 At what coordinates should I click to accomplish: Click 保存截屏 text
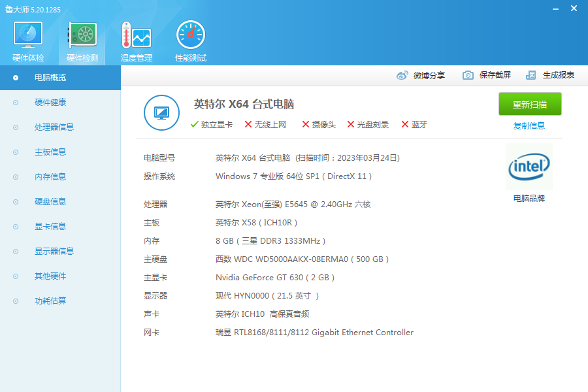coord(495,75)
